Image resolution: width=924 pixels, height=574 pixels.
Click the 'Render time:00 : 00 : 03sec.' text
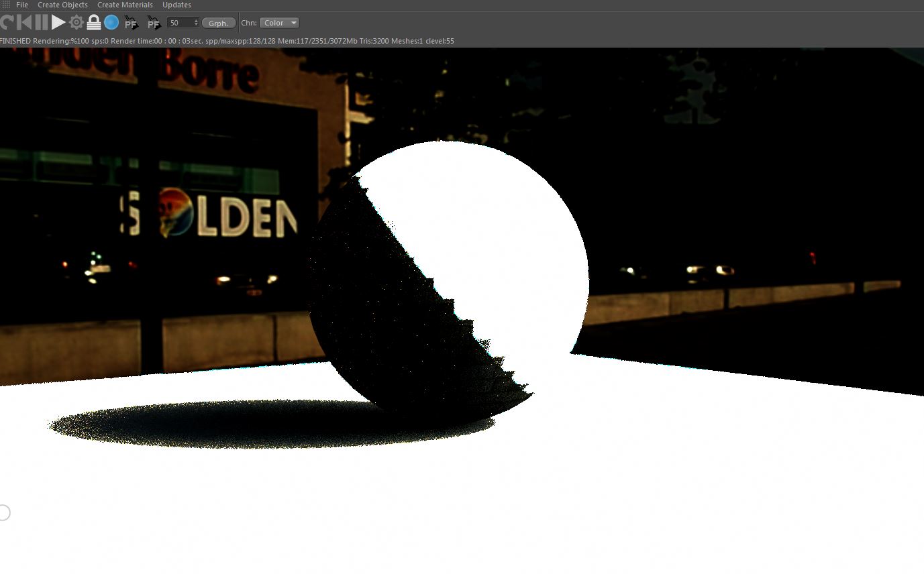tap(157, 41)
